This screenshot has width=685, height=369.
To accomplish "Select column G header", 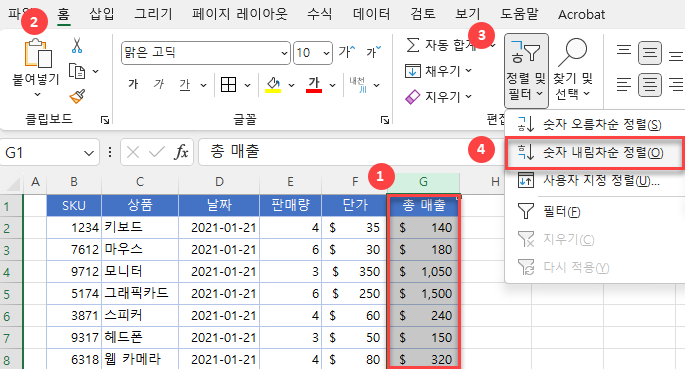I will [x=423, y=182].
